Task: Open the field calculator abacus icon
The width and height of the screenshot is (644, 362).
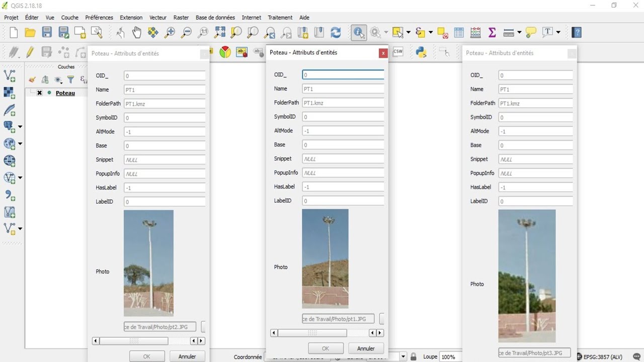Action: pos(475,33)
